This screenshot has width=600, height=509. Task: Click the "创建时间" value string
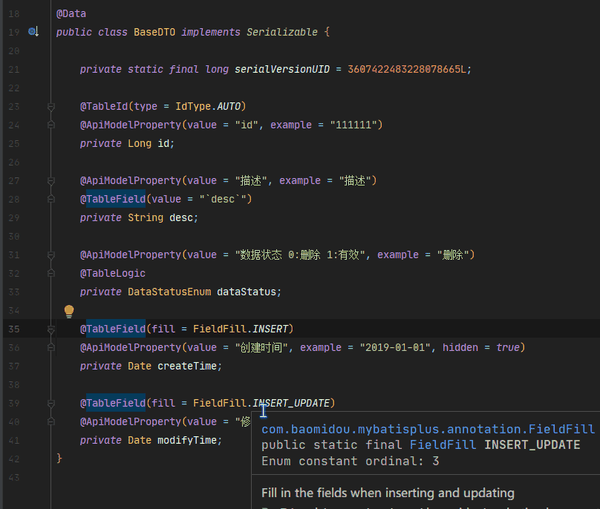tap(261, 347)
